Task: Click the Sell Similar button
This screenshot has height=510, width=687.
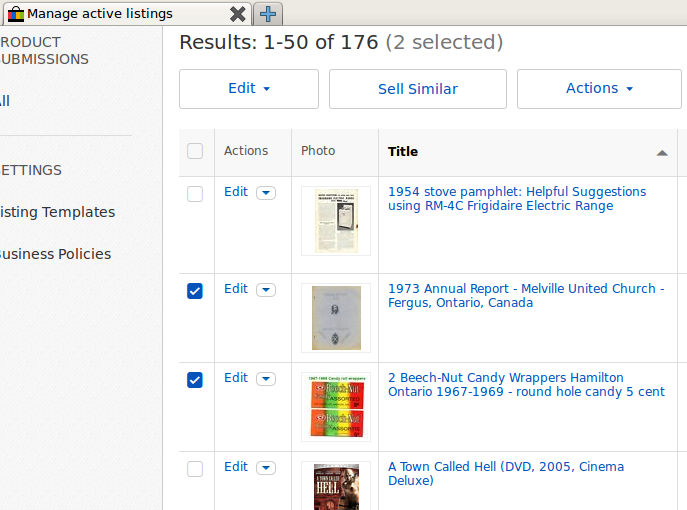Action: (418, 89)
